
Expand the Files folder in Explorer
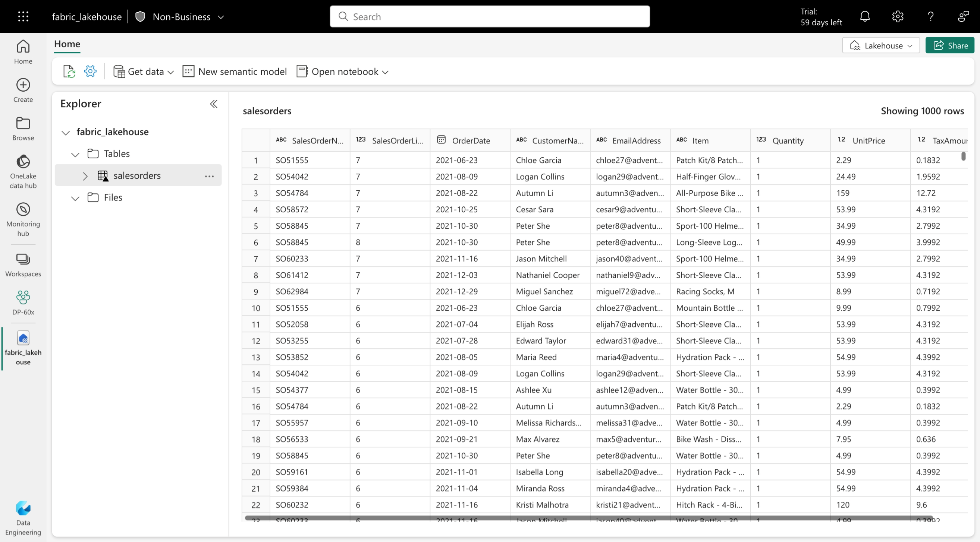[x=75, y=197]
